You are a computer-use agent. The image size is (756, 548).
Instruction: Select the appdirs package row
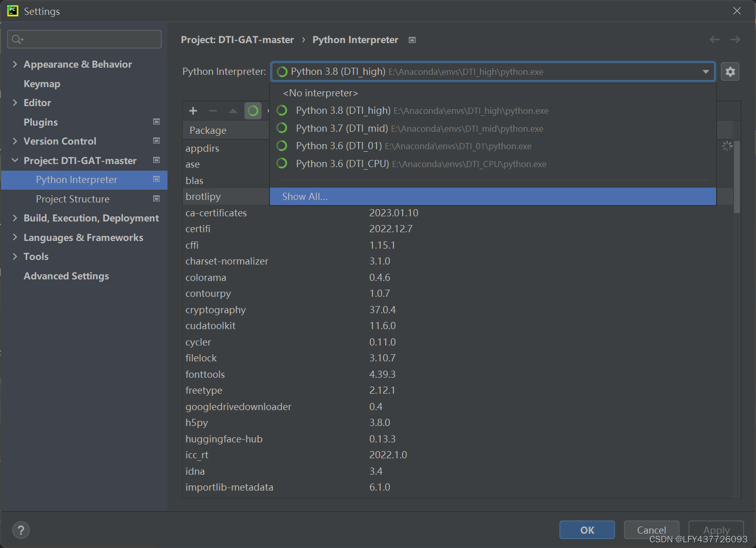coord(226,148)
